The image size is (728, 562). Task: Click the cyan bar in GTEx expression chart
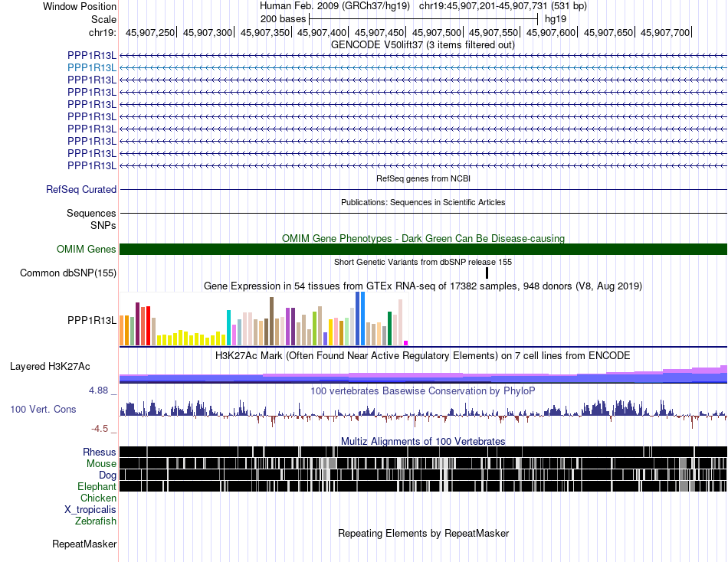228,328
